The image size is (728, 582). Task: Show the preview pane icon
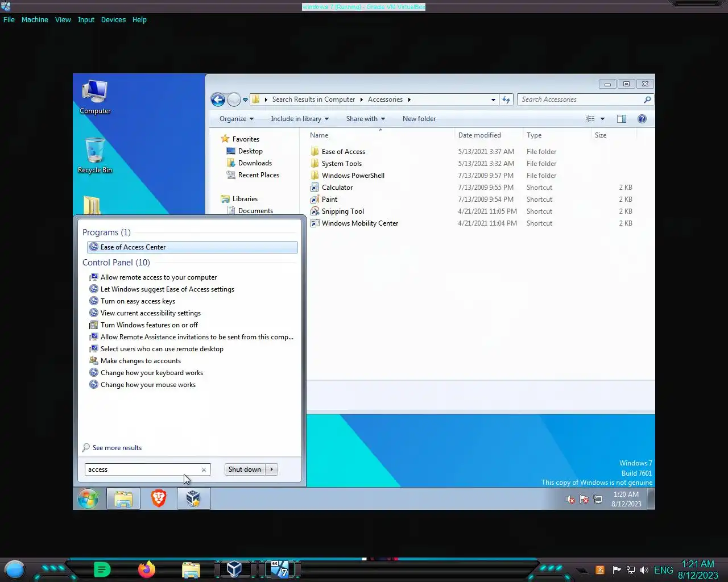coord(622,119)
